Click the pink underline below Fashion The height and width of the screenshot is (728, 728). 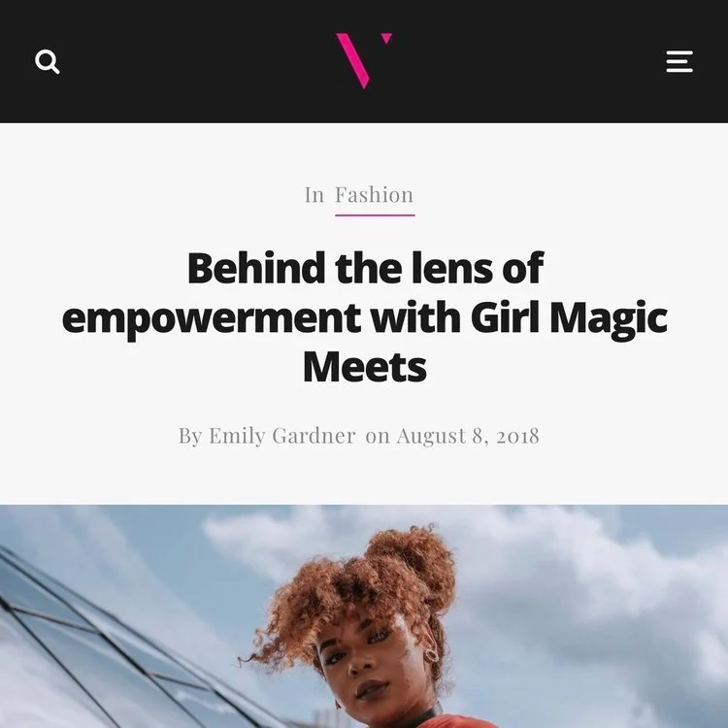375,215
